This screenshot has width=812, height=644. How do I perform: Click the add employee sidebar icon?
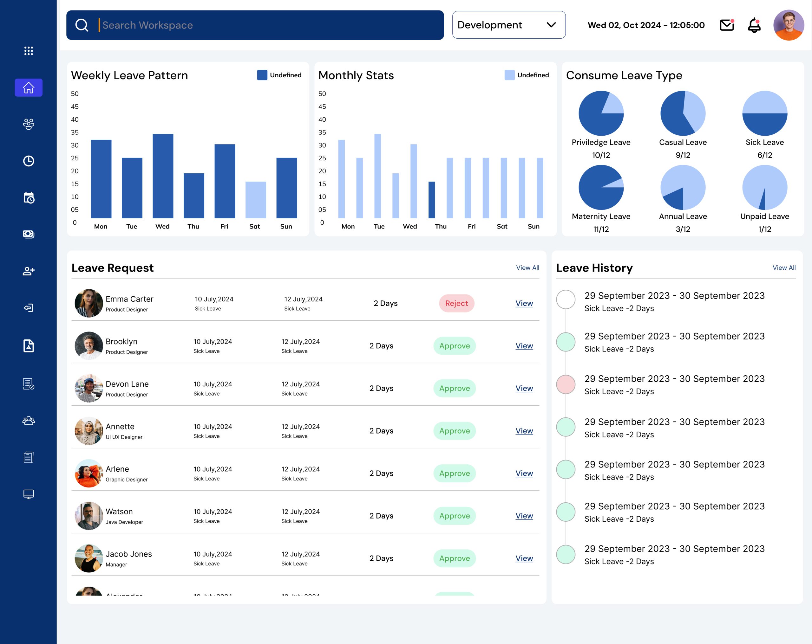28,271
